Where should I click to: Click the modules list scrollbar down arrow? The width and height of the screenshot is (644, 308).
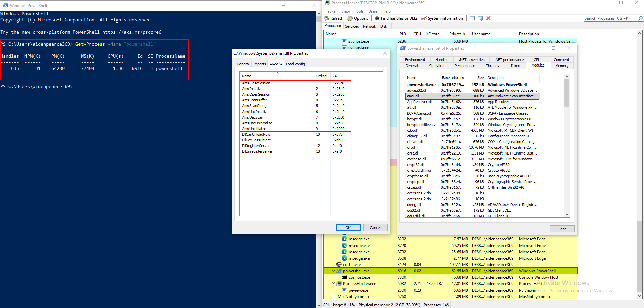pyautogui.click(x=567, y=214)
